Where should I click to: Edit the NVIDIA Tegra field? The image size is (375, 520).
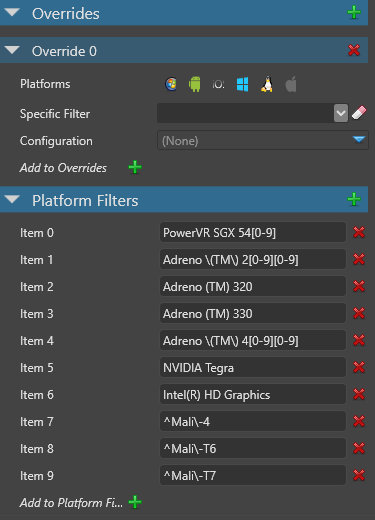[253, 367]
